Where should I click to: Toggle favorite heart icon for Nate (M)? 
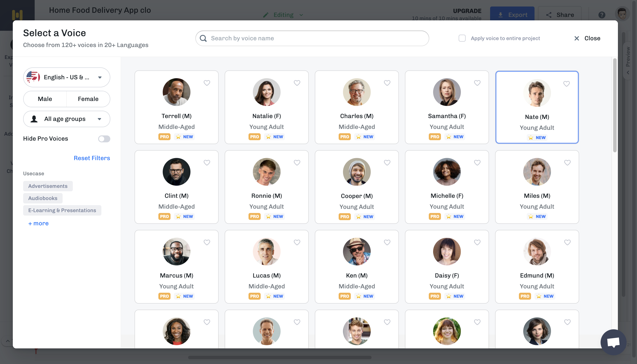567,84
